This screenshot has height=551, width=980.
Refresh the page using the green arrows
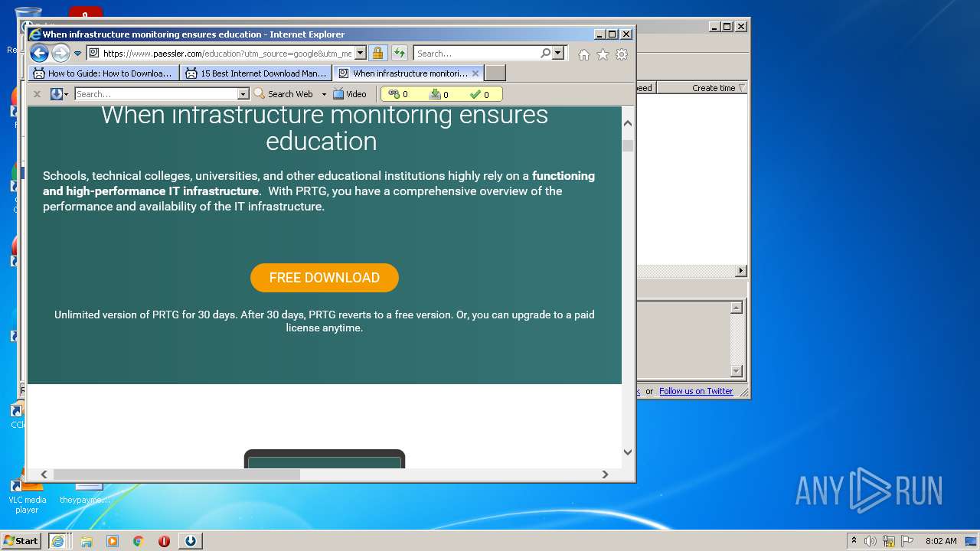click(400, 54)
